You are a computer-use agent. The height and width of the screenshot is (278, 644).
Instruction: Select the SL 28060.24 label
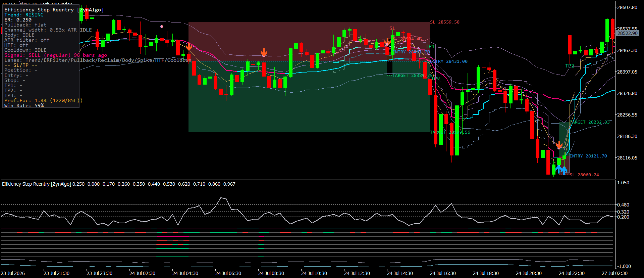point(584,175)
